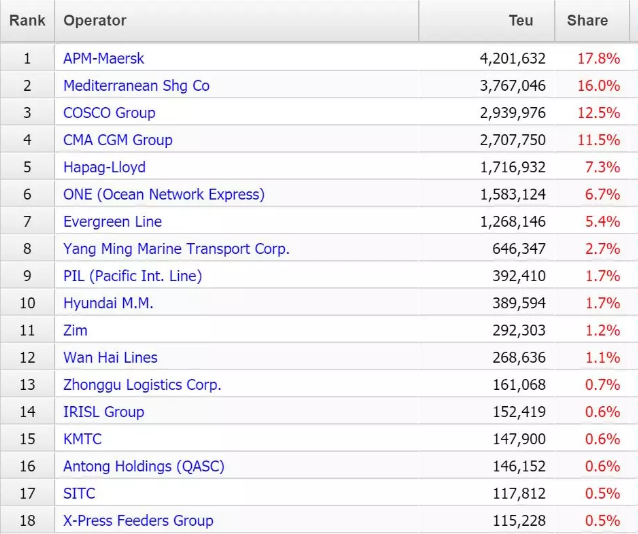Select Teu value 152,419
The image size is (638, 534).
(519, 412)
